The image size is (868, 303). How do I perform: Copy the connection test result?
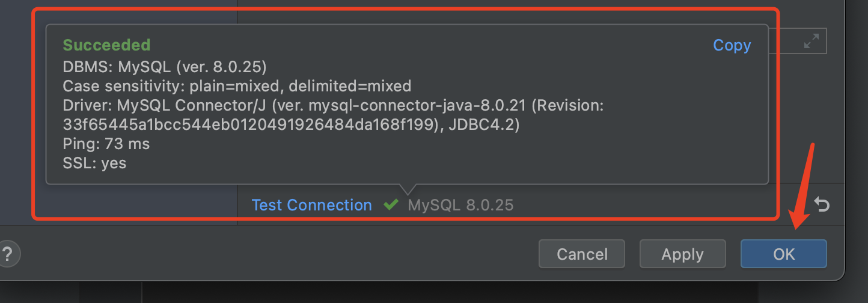pyautogui.click(x=732, y=46)
